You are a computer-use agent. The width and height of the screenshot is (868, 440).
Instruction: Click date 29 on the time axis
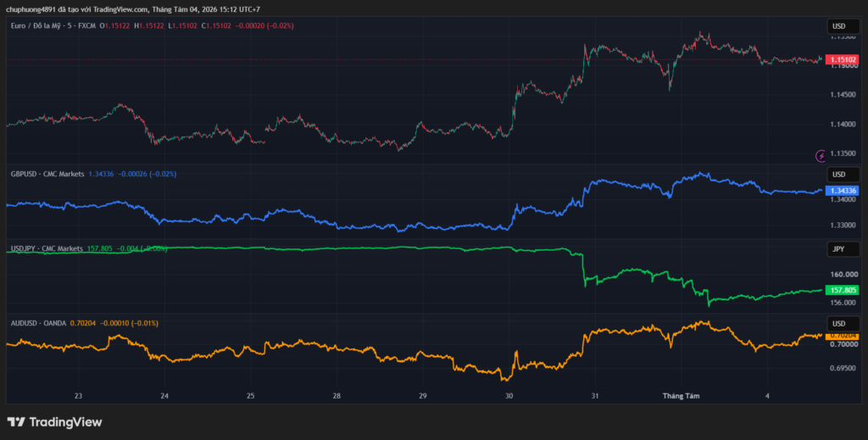point(422,396)
